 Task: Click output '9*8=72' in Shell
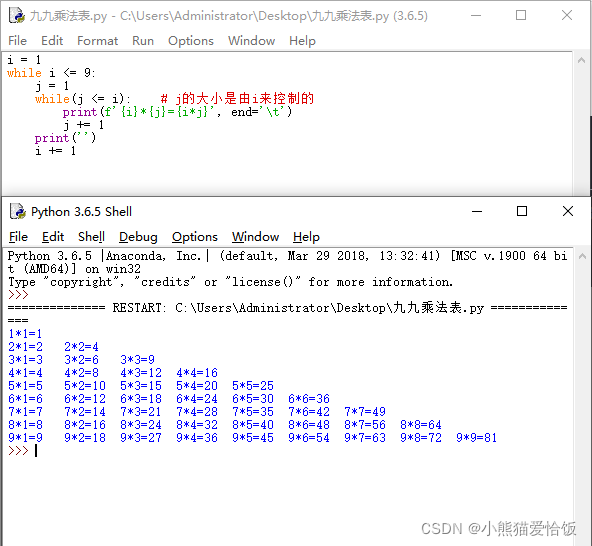point(421,438)
